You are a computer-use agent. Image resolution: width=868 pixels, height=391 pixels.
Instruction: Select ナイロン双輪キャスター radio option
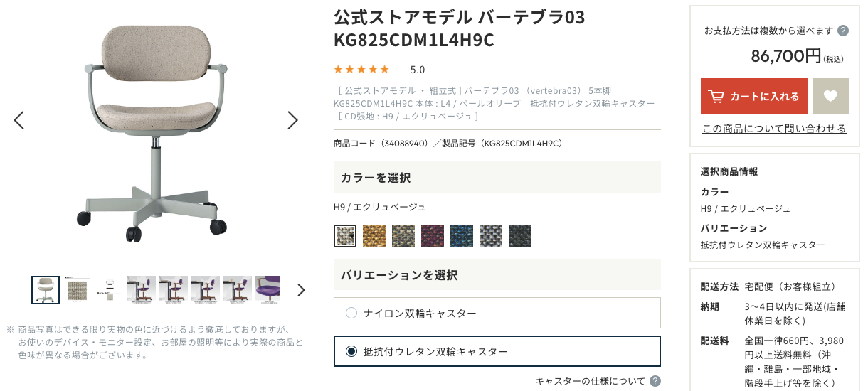[497, 313]
